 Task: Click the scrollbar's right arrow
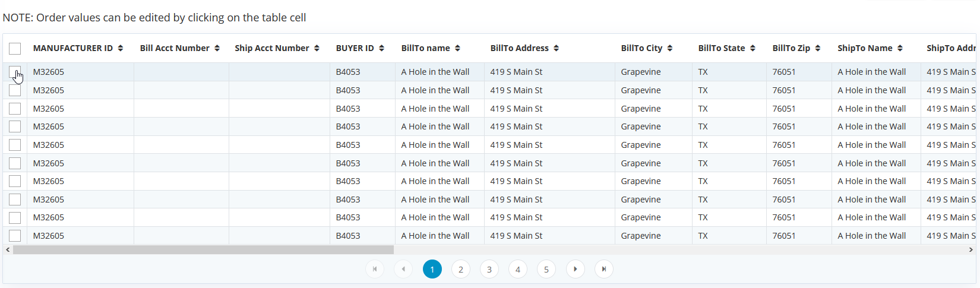pyautogui.click(x=971, y=250)
